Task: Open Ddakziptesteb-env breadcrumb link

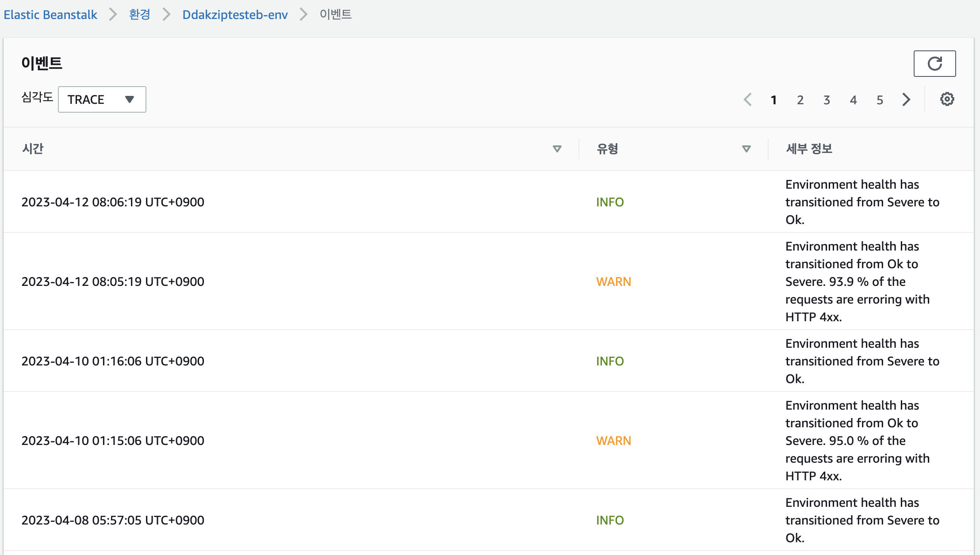Action: tap(235, 15)
